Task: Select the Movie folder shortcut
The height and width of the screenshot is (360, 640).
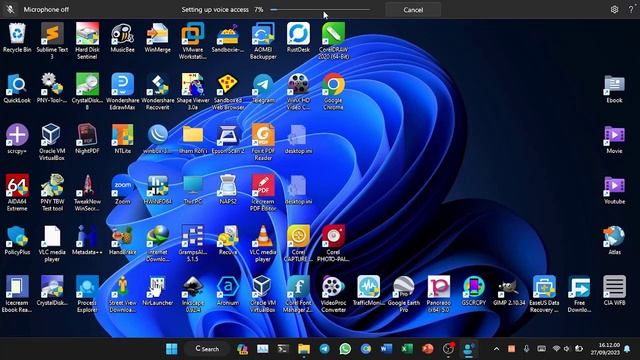Action: (614, 139)
